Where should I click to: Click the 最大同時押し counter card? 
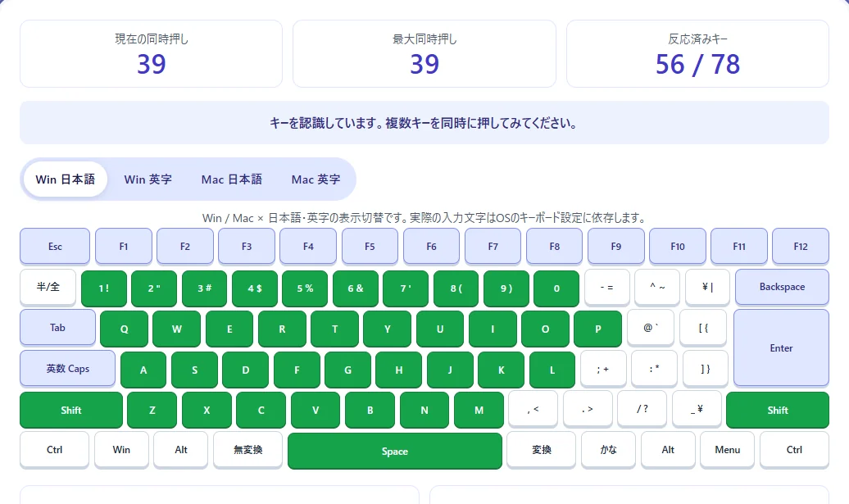pos(424,53)
